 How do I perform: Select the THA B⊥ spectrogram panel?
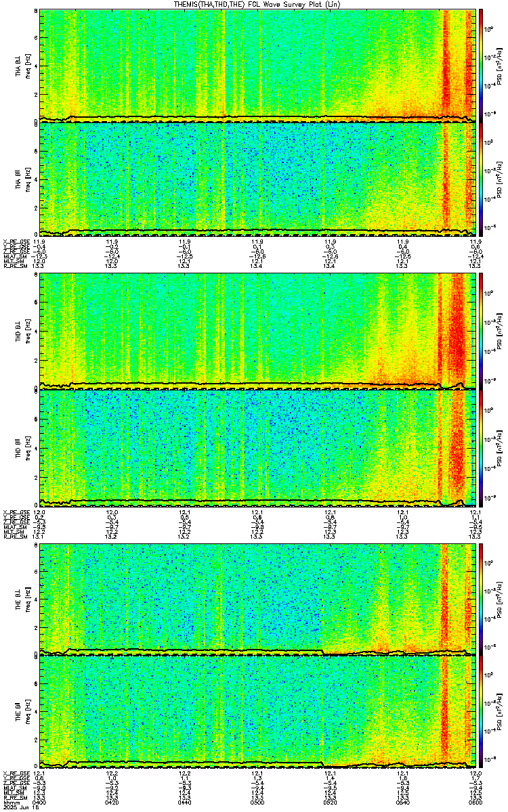point(257,65)
